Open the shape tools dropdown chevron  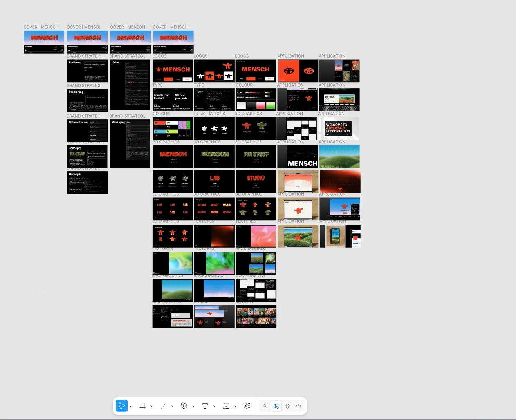coord(172,406)
